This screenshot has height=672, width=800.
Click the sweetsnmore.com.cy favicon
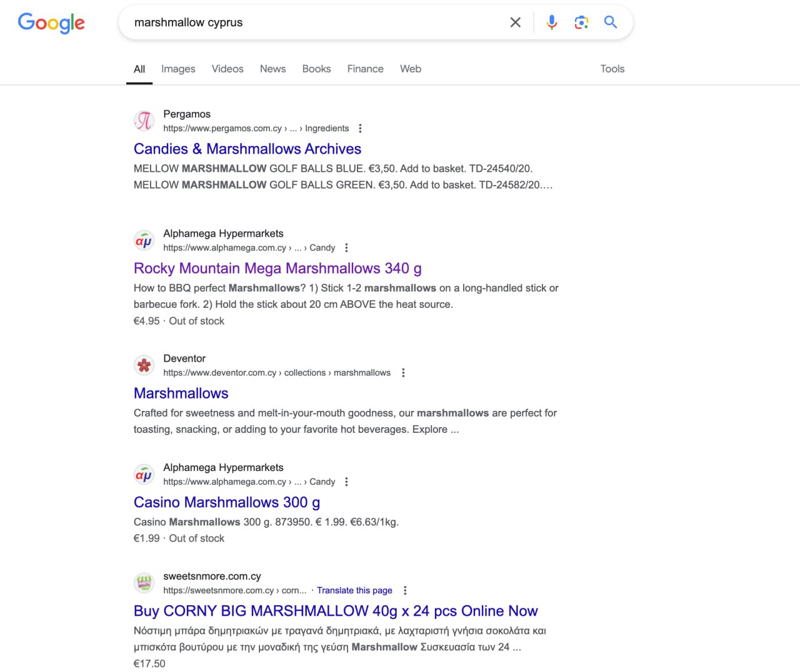pyautogui.click(x=144, y=583)
